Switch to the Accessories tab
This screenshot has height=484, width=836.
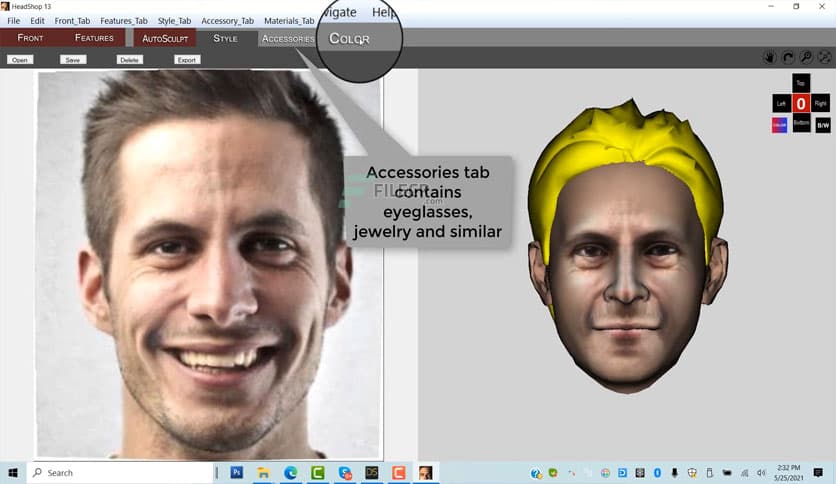288,38
